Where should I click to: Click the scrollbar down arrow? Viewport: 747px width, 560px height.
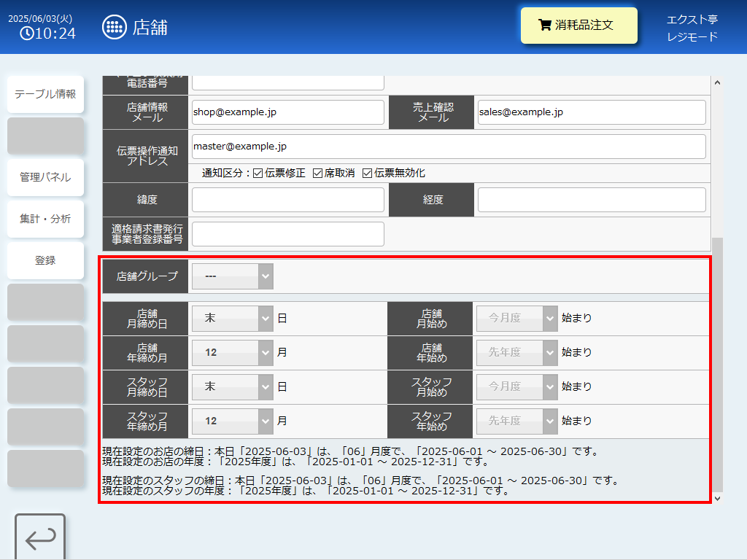point(718,499)
